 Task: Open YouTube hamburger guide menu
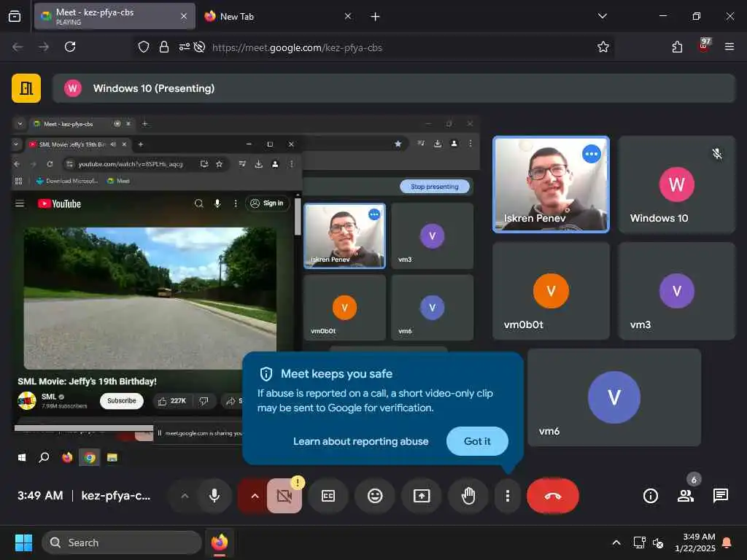click(x=20, y=203)
